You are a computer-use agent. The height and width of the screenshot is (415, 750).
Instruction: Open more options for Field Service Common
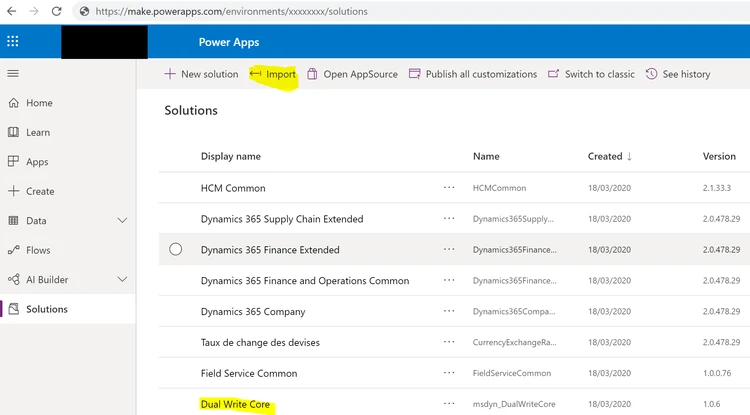coord(449,373)
